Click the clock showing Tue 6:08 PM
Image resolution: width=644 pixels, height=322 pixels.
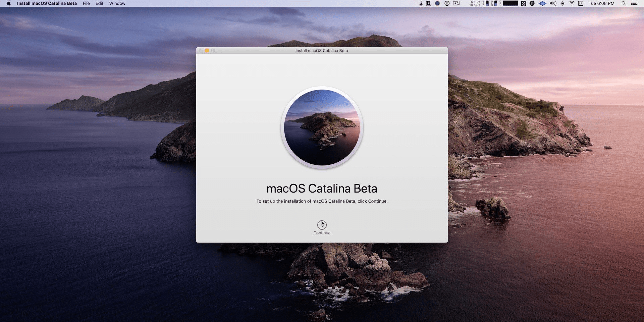point(601,3)
